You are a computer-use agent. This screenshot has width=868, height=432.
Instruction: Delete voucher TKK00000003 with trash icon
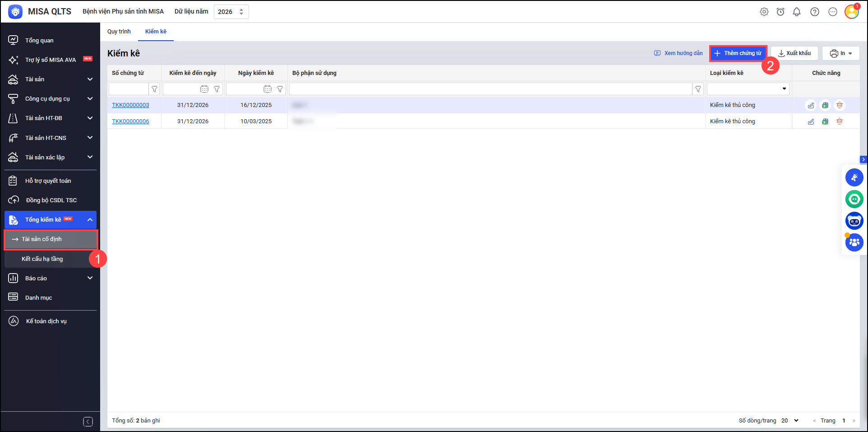click(x=840, y=105)
